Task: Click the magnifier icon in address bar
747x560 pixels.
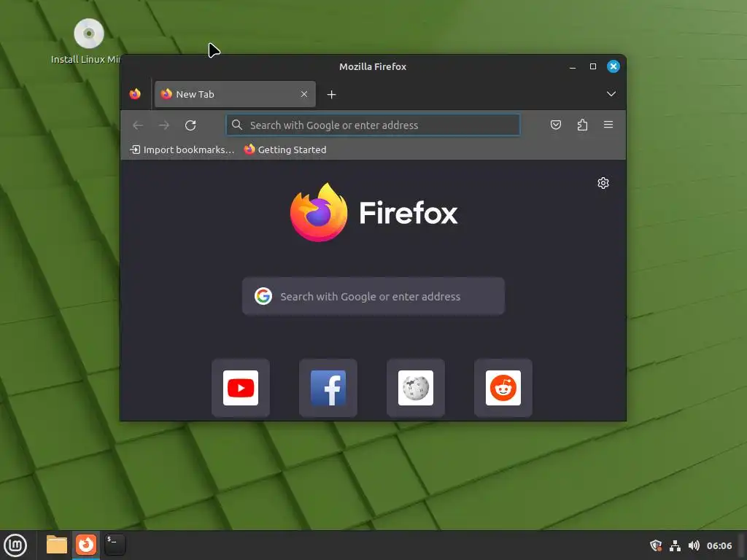Action: 237,125
